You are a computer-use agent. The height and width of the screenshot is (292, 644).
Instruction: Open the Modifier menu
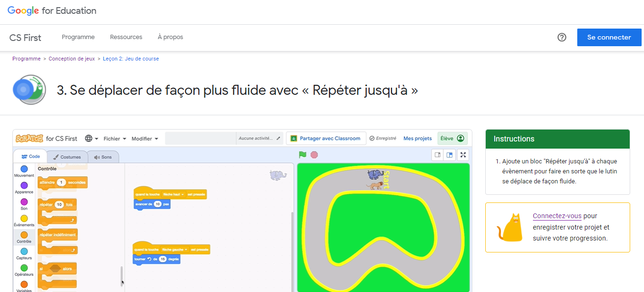pyautogui.click(x=145, y=139)
